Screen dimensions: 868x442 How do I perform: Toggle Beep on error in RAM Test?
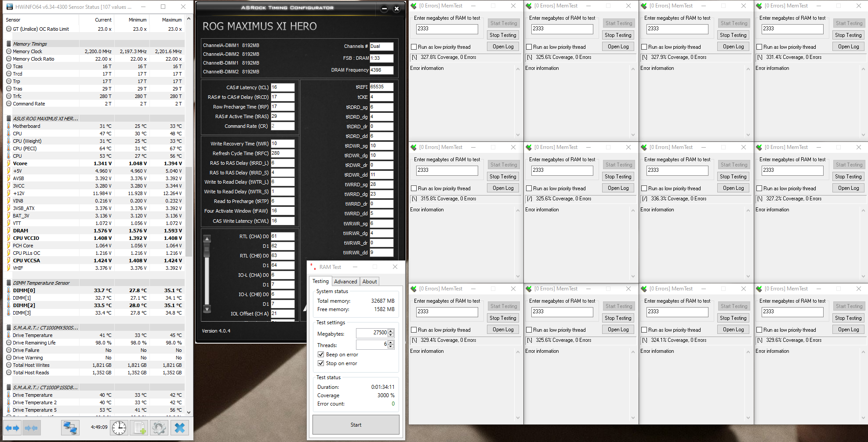321,355
